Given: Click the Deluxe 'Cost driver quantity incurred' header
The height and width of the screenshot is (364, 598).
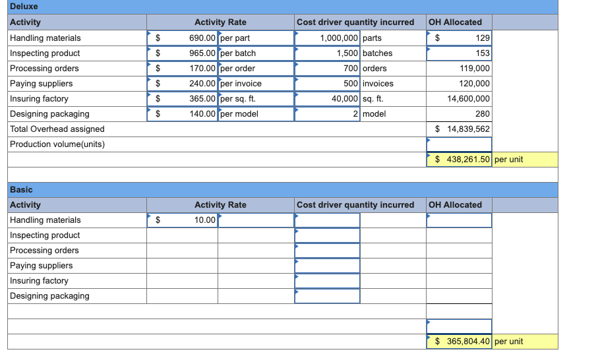Looking at the screenshot, I should coord(355,22).
